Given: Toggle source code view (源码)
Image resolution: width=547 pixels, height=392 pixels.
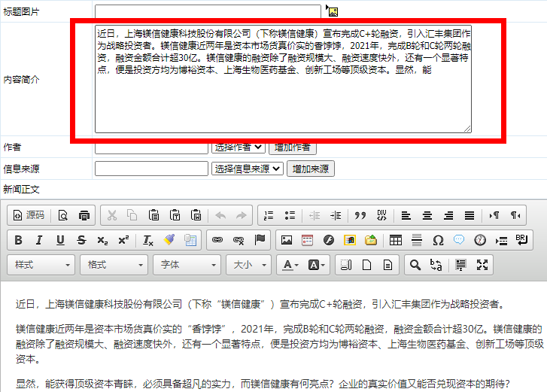Looking at the screenshot, I should (28, 215).
